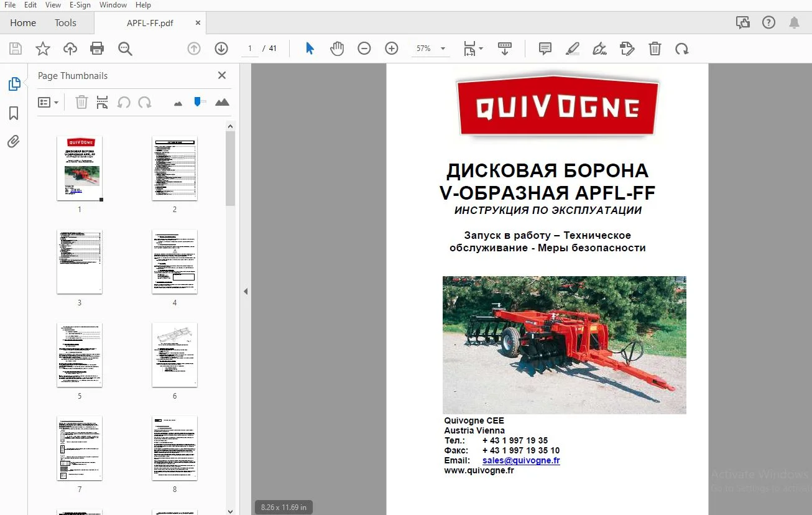The image size is (812, 515).
Task: Click the page-break icon in the thumbnails panel
Action: pyautogui.click(x=103, y=102)
